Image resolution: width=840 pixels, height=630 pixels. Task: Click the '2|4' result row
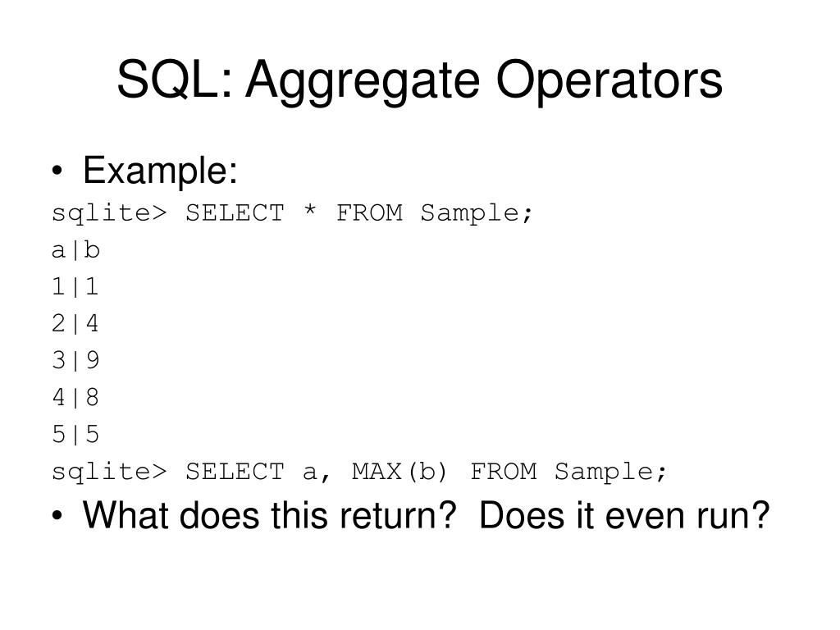[x=75, y=323]
